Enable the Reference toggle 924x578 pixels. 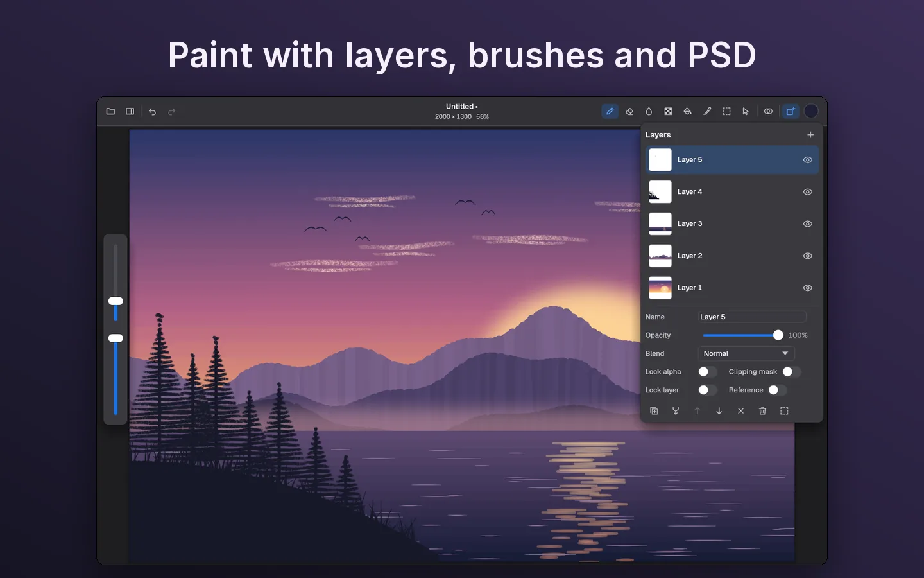click(777, 390)
